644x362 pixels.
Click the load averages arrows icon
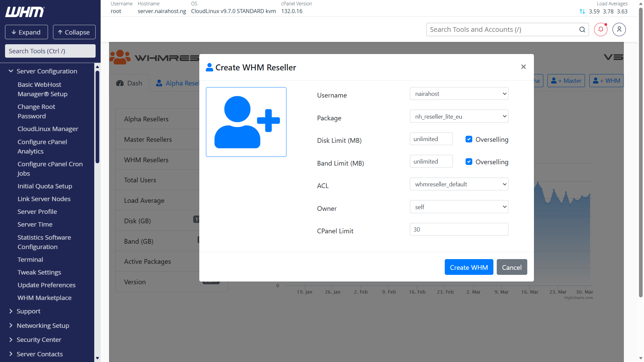point(582,11)
